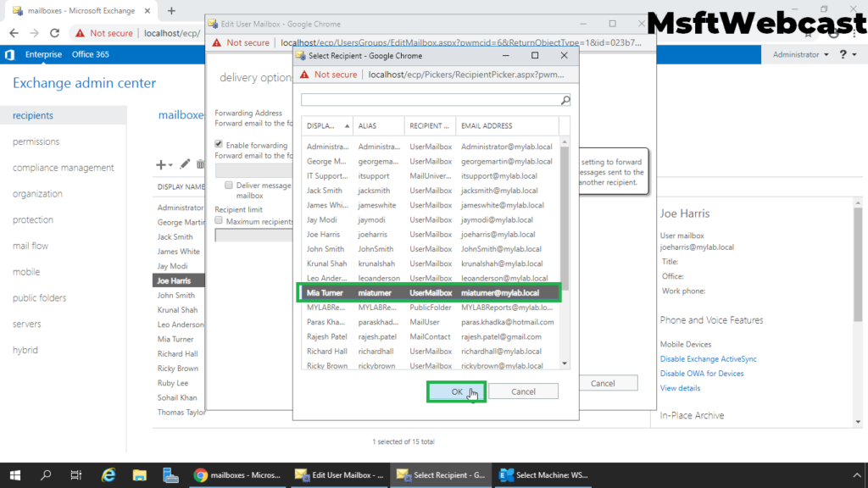Image resolution: width=868 pixels, height=488 pixels.
Task: Select IT Support MailUniversal row
Action: click(x=430, y=176)
